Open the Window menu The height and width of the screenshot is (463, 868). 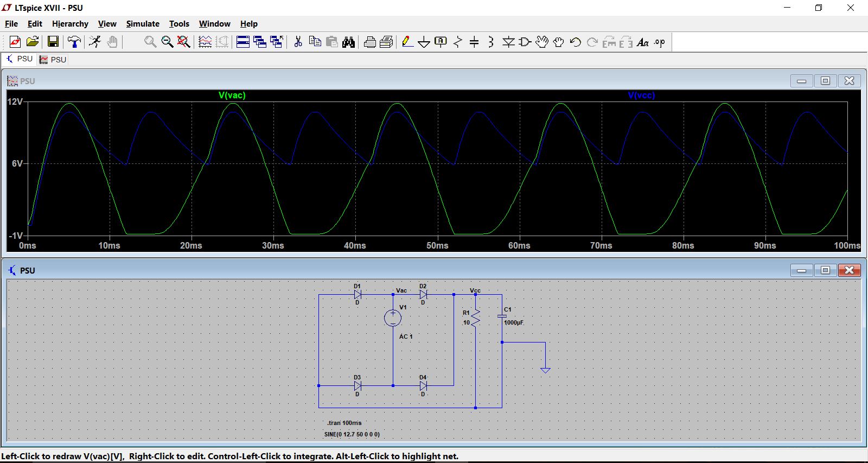click(214, 24)
